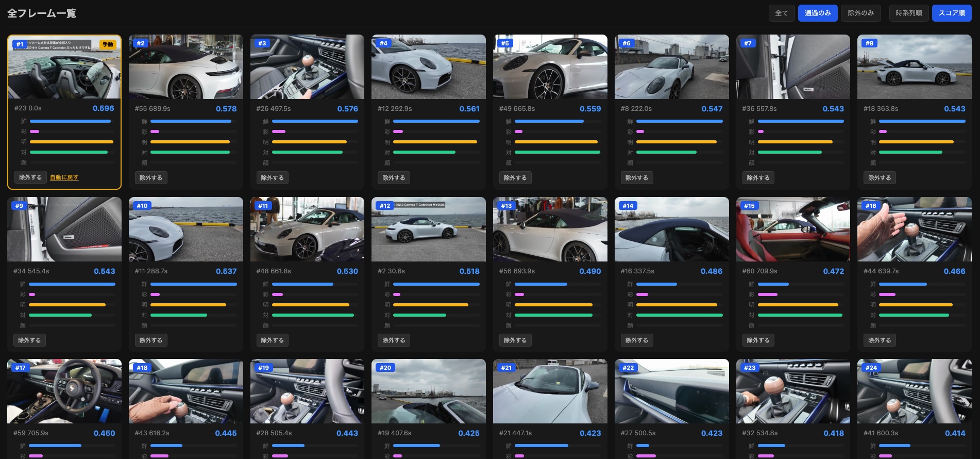Open frame #15 red interior thumbnail
The height and width of the screenshot is (459, 980).
coord(793,229)
